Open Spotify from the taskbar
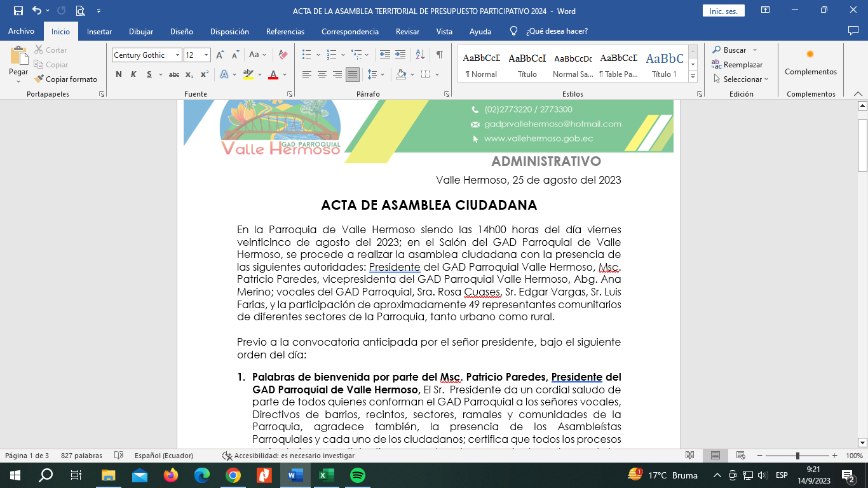This screenshot has width=868, height=488. (x=358, y=475)
